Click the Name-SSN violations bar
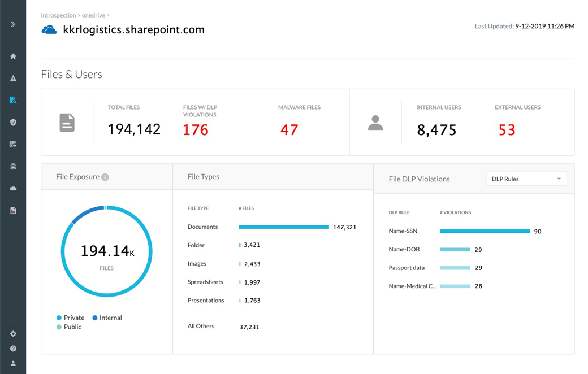 (485, 231)
